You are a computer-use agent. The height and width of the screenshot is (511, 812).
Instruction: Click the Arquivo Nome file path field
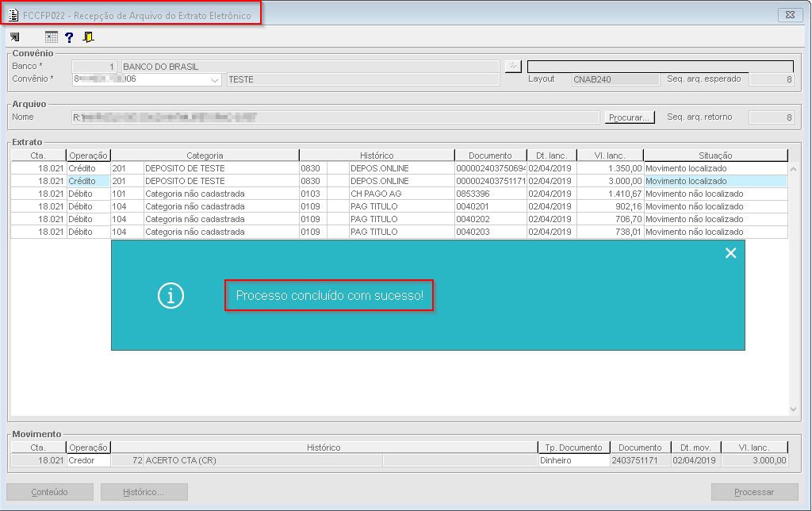click(335, 117)
